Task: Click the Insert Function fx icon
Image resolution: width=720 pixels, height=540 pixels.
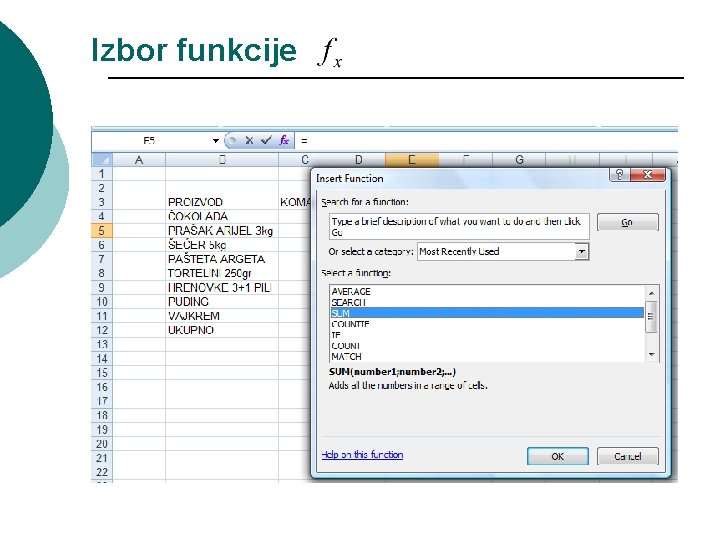Action: click(x=284, y=140)
